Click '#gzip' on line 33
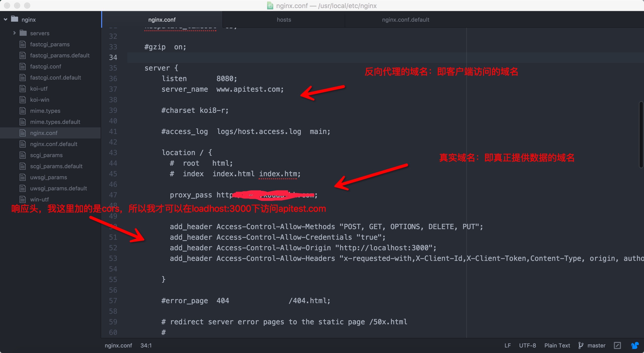The width and height of the screenshot is (644, 353). coord(155,47)
